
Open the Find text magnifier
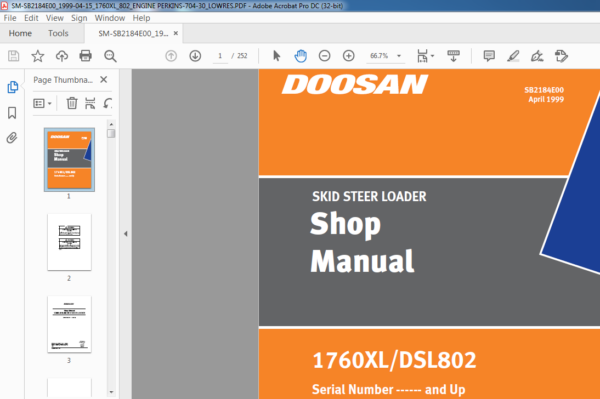pyautogui.click(x=110, y=56)
